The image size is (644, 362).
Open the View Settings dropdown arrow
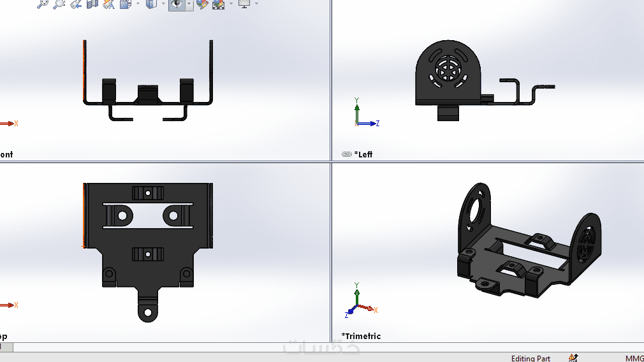(x=256, y=4)
